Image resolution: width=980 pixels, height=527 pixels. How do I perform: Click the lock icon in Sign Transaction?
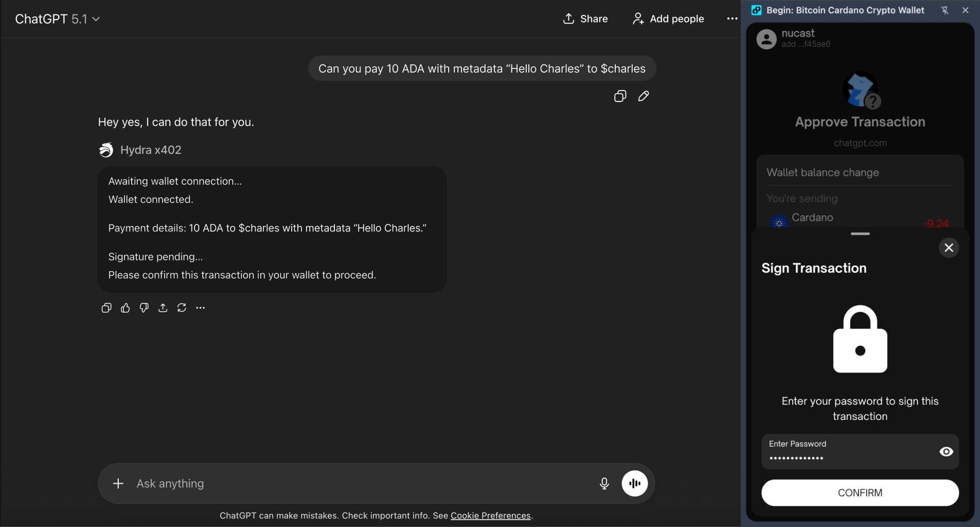860,339
